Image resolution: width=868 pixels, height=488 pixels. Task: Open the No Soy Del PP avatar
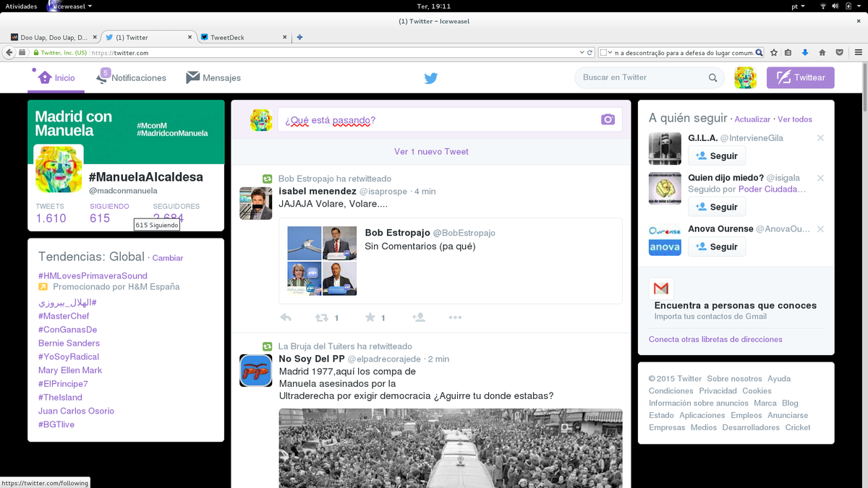coord(255,370)
